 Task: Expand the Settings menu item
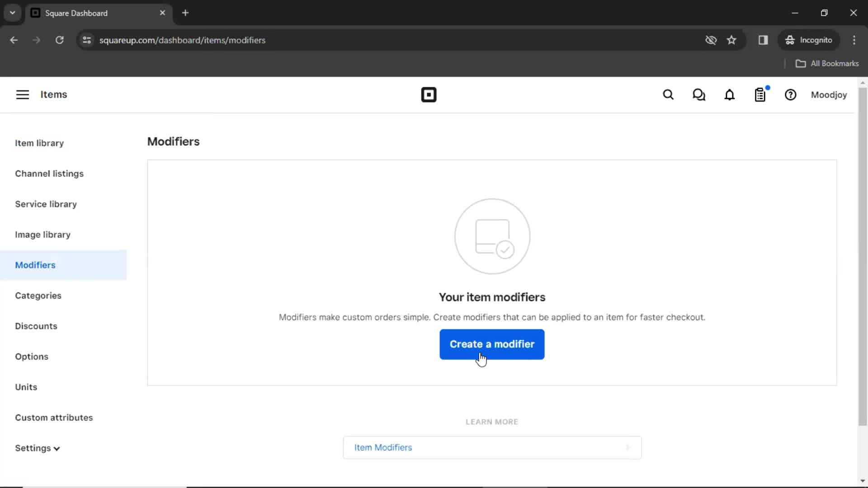38,447
